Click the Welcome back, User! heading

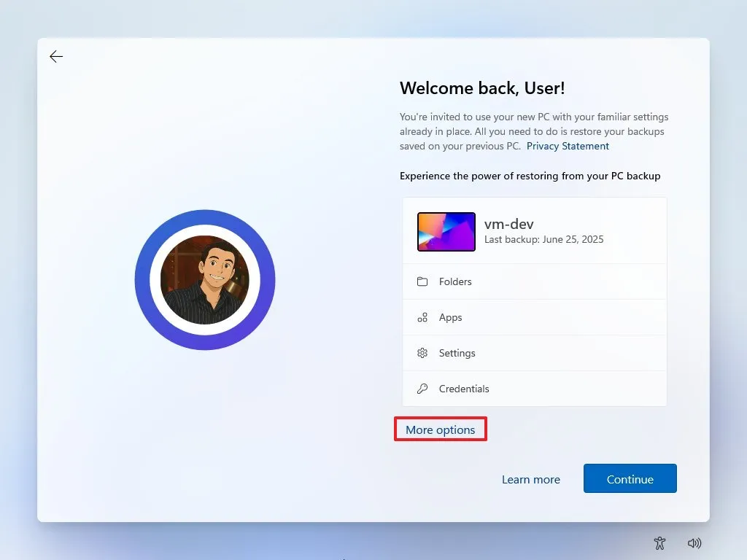[482, 88]
